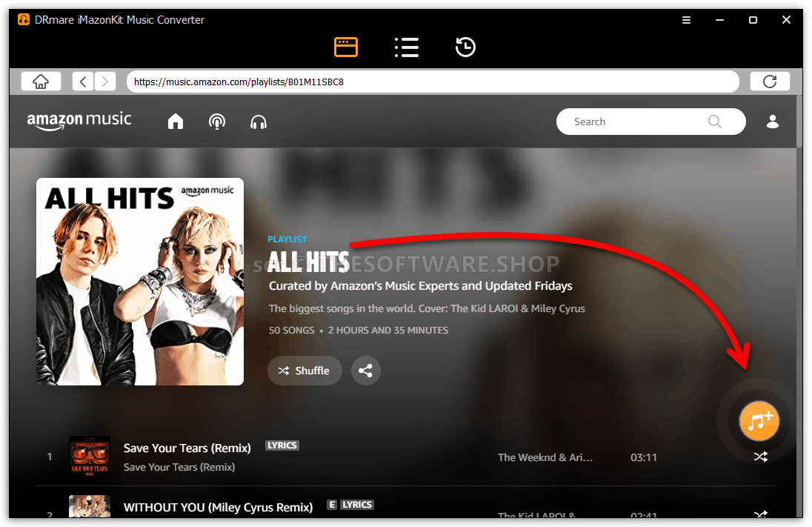812x527 pixels.
Task: Click the URL address bar
Action: pos(433,82)
